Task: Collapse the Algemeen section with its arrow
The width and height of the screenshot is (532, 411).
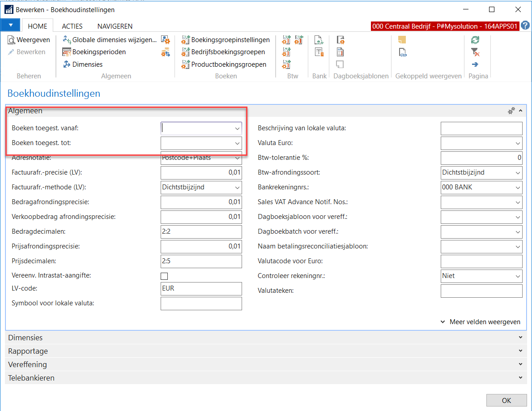Action: [x=520, y=111]
